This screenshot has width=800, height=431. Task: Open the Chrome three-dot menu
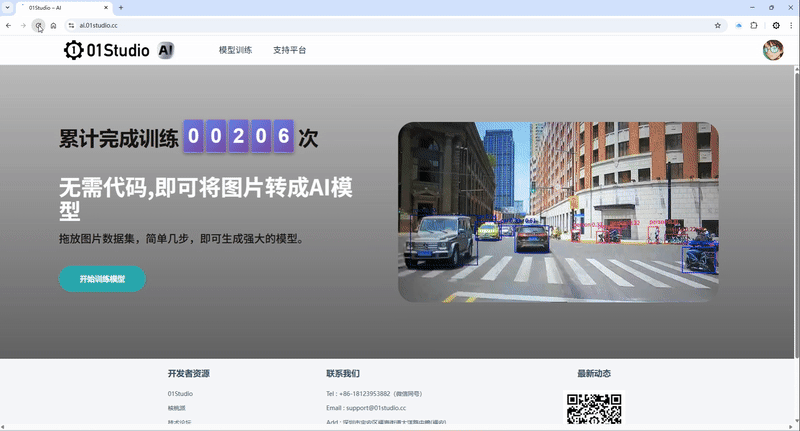pyautogui.click(x=791, y=25)
